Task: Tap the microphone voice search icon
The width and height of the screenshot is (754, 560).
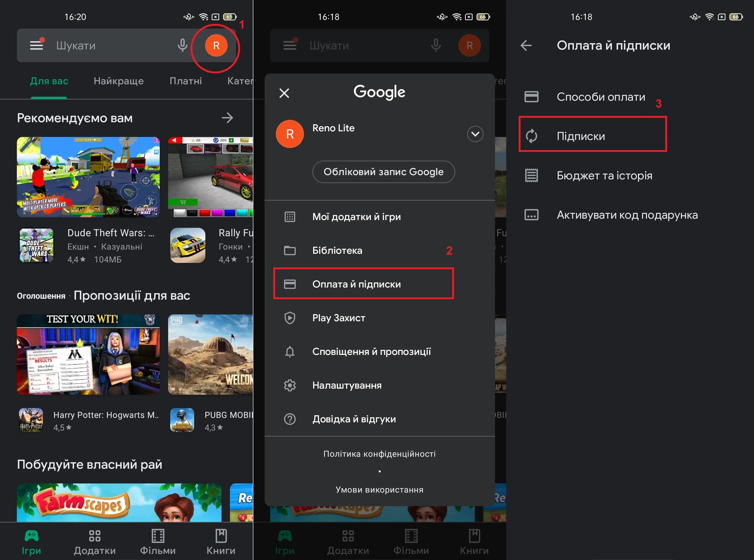Action: (x=182, y=45)
